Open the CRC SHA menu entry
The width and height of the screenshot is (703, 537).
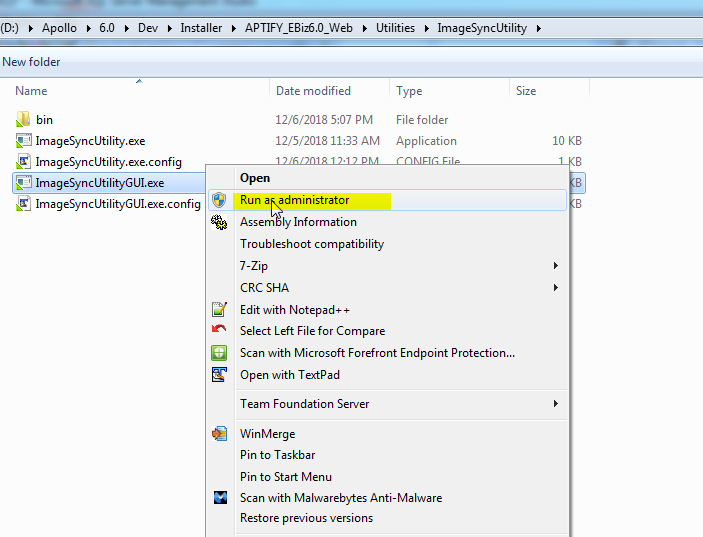(265, 288)
